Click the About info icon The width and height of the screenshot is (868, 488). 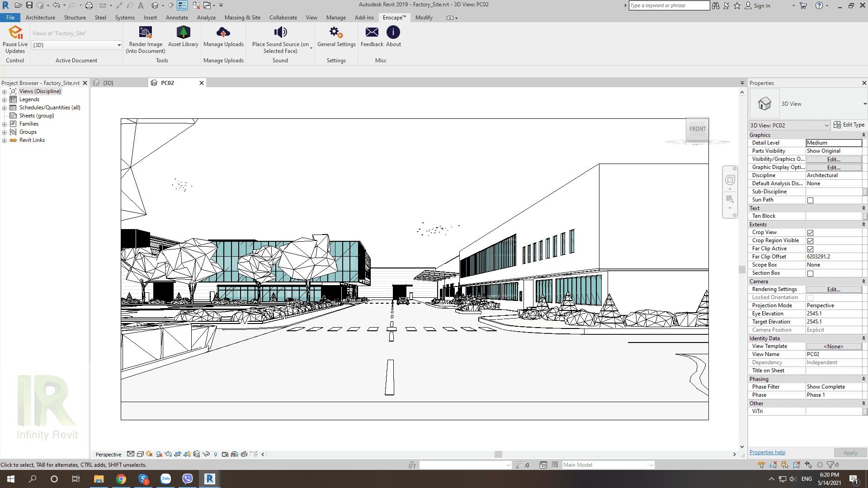click(x=393, y=33)
